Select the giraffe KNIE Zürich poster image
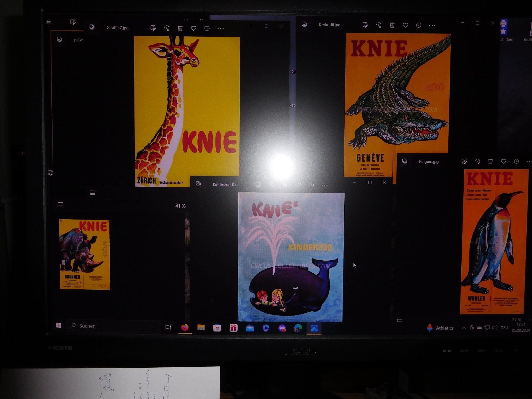The width and height of the screenshot is (532, 399). click(187, 112)
